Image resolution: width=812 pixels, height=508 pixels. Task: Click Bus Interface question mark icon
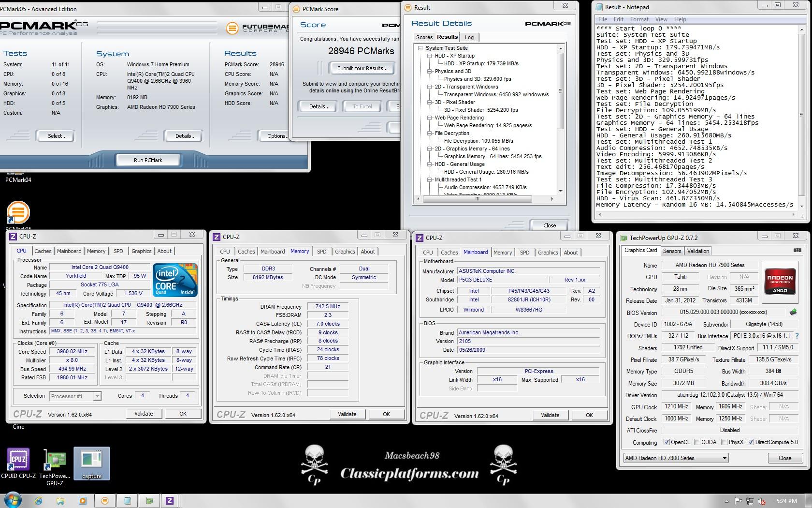(x=797, y=336)
